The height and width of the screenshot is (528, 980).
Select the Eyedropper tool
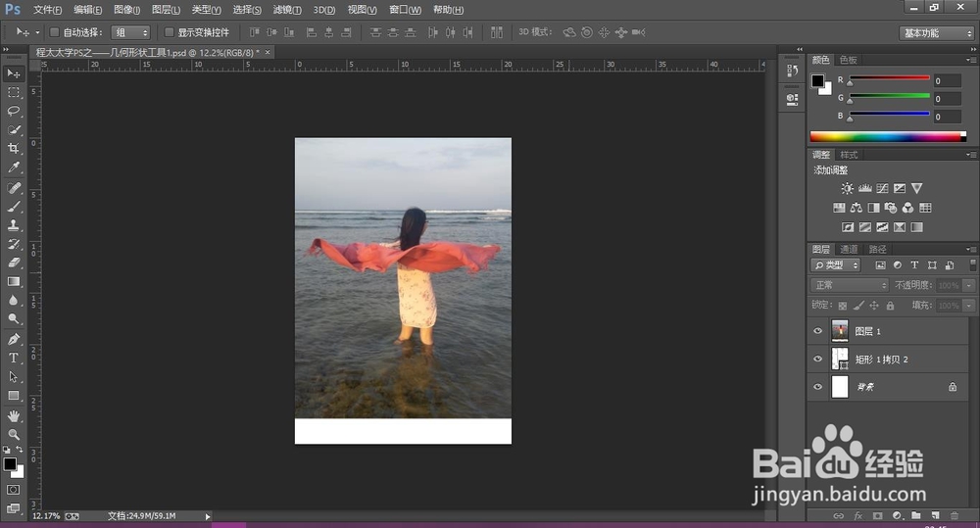pos(13,168)
